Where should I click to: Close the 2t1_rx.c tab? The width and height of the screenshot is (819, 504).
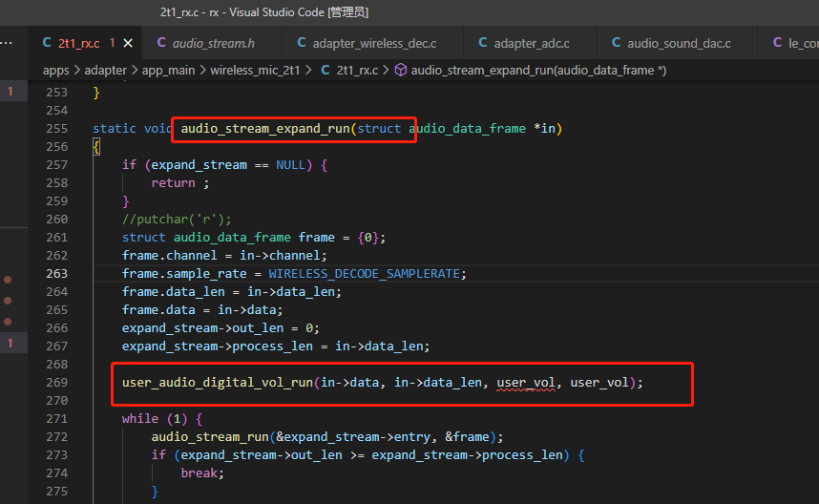pyautogui.click(x=128, y=43)
